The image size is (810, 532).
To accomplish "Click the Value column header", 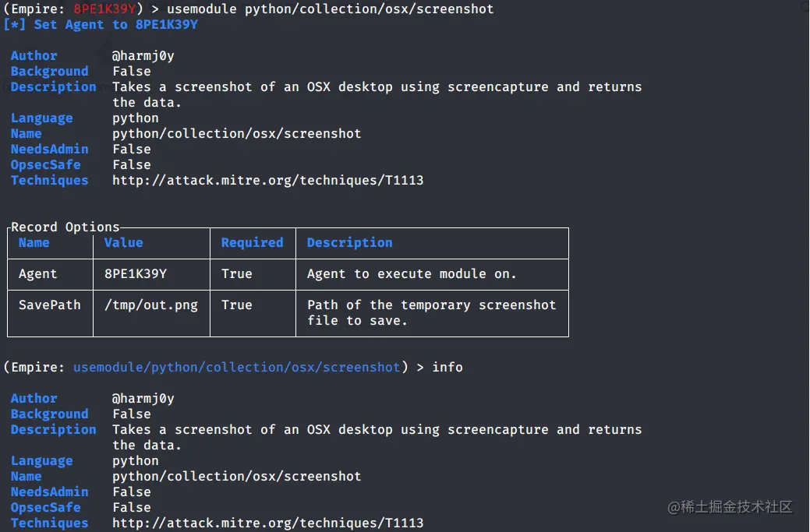I will [123, 242].
